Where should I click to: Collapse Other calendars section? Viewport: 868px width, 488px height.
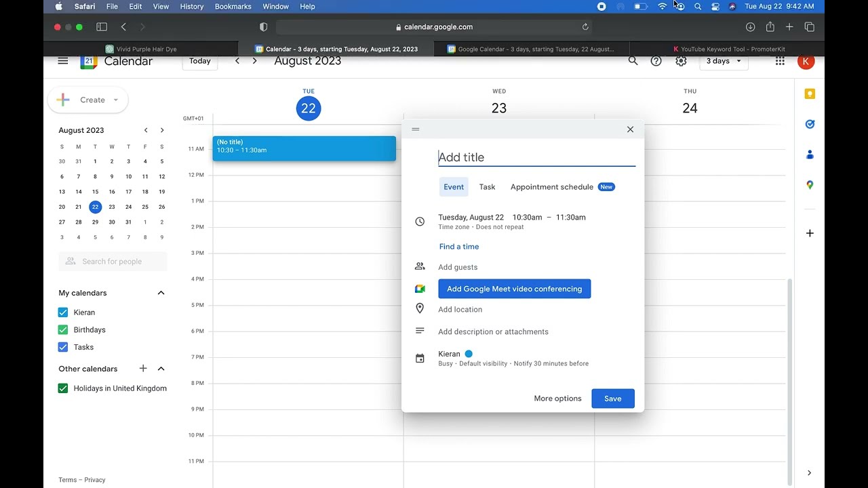[161, 369]
